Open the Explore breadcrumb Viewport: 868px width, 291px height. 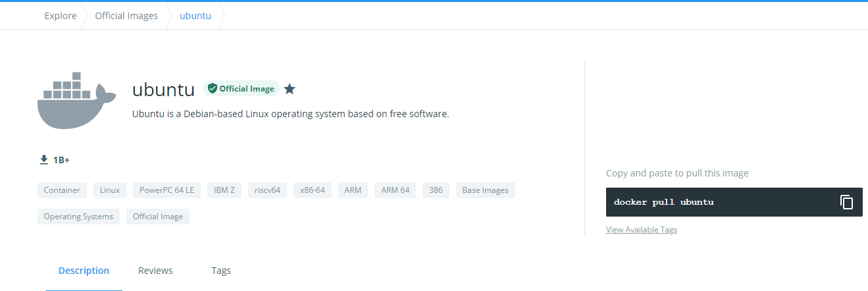(x=61, y=16)
